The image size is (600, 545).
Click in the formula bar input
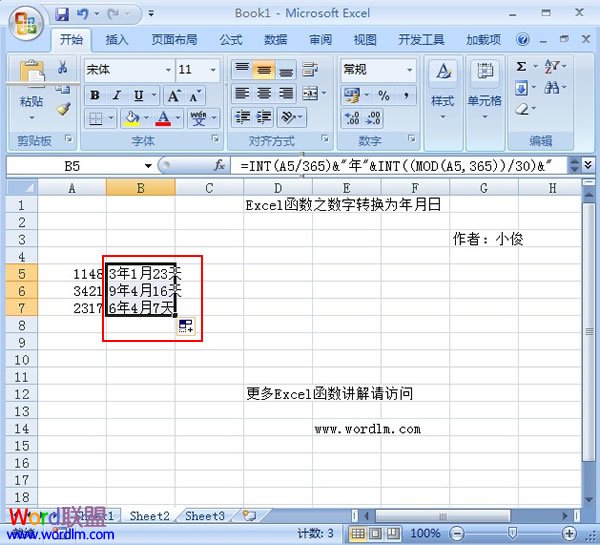coord(398,166)
